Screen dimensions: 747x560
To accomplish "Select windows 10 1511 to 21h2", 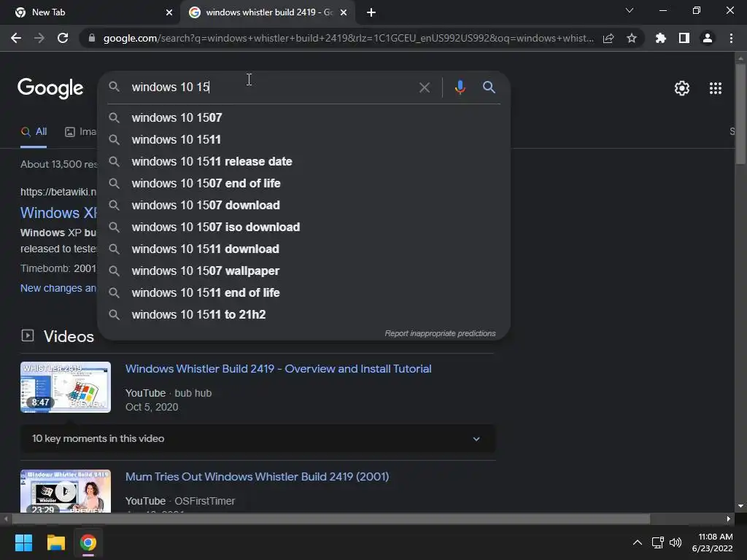I will pos(303,315).
